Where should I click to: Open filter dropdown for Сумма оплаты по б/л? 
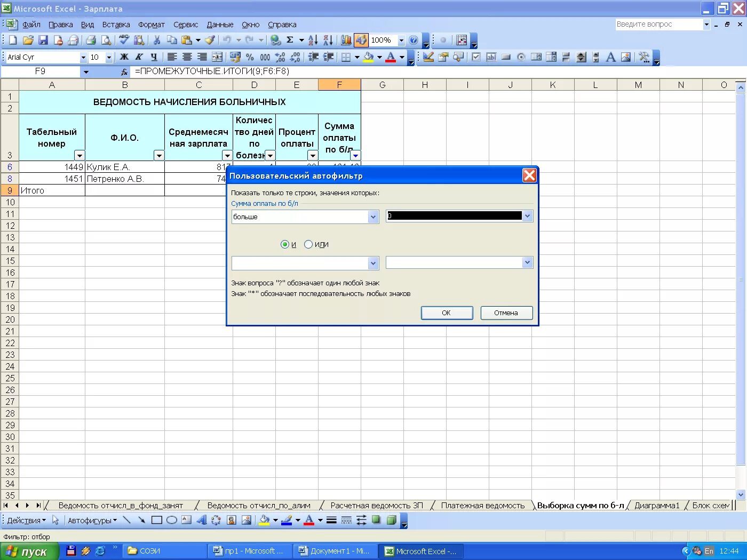pos(355,155)
